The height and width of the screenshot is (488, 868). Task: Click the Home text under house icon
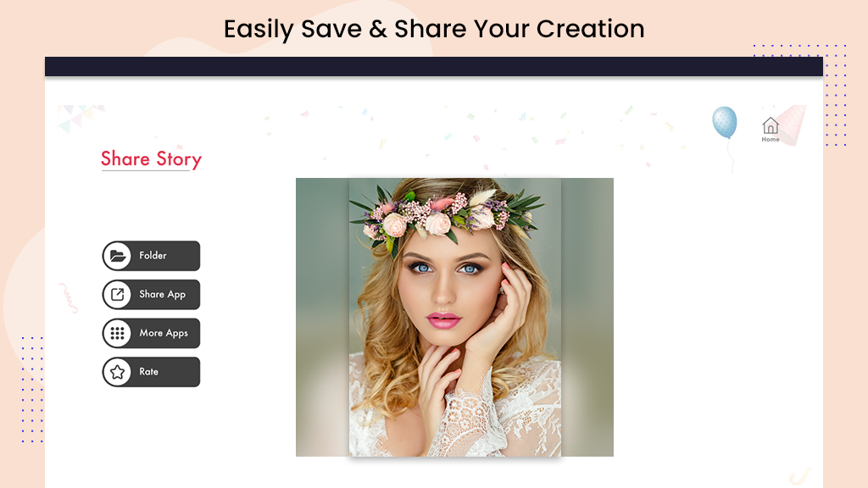click(x=770, y=140)
